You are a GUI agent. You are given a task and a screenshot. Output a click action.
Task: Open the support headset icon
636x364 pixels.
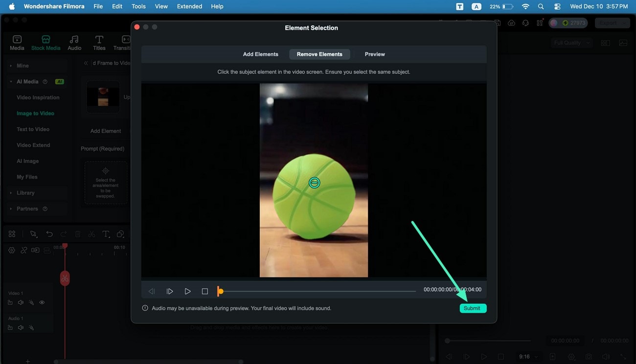tap(526, 23)
